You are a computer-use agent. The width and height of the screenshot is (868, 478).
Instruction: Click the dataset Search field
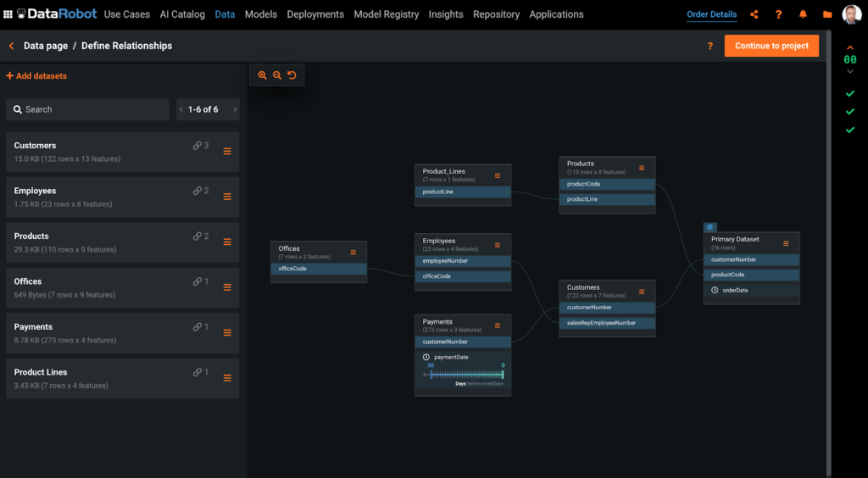[87, 109]
